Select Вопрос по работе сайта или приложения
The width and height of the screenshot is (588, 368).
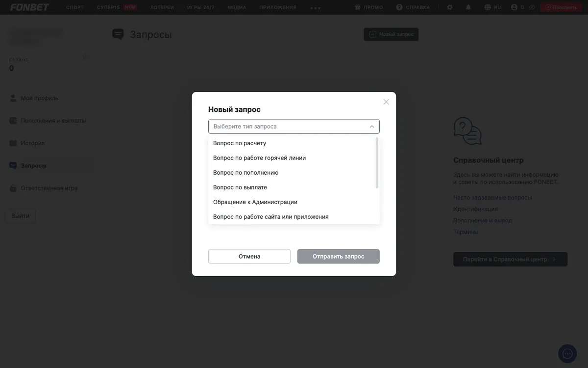coord(292,217)
